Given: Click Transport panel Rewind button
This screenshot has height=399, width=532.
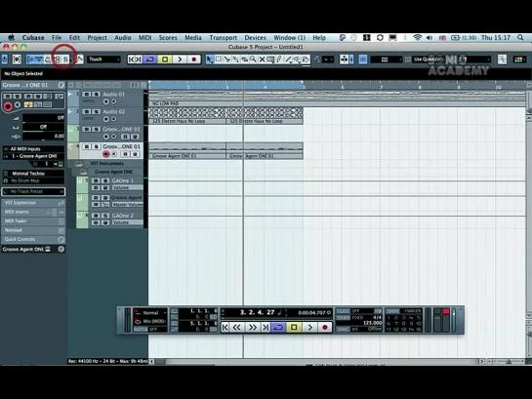Looking at the screenshot, I should pyautogui.click(x=237, y=328).
